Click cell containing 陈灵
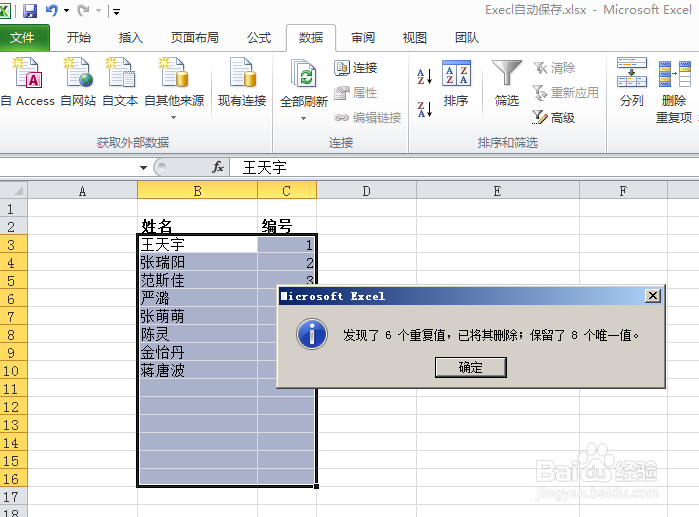Image resolution: width=699 pixels, height=517 pixels. [x=197, y=334]
